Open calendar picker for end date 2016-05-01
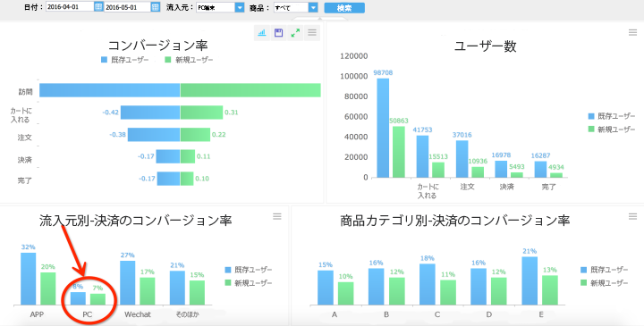 156,6
